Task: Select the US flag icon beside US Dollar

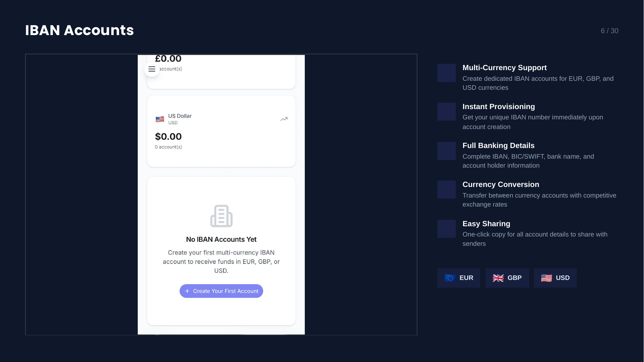Action: point(160,119)
